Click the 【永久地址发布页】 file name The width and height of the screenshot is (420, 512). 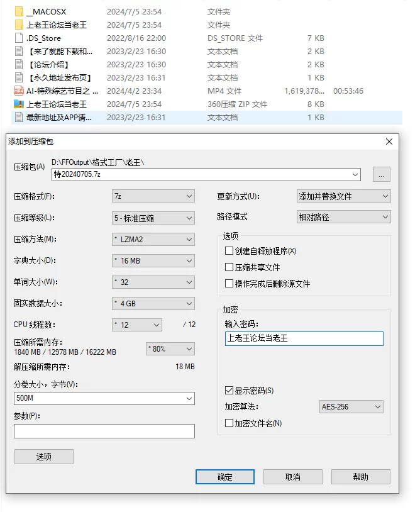(x=60, y=78)
